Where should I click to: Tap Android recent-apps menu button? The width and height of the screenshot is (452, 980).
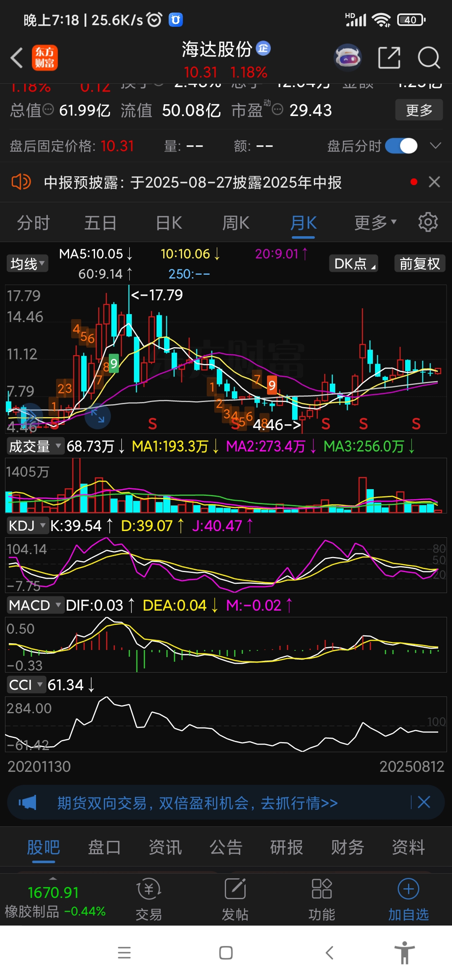click(x=124, y=953)
